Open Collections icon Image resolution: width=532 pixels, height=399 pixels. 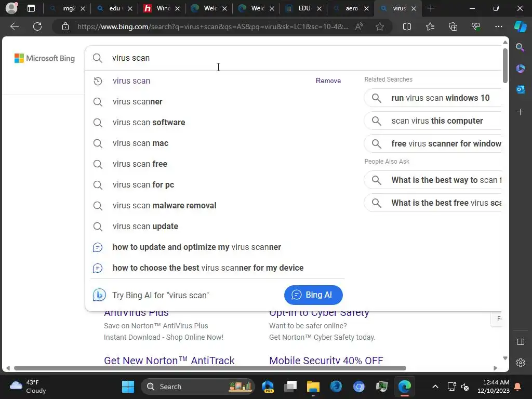[453, 26]
